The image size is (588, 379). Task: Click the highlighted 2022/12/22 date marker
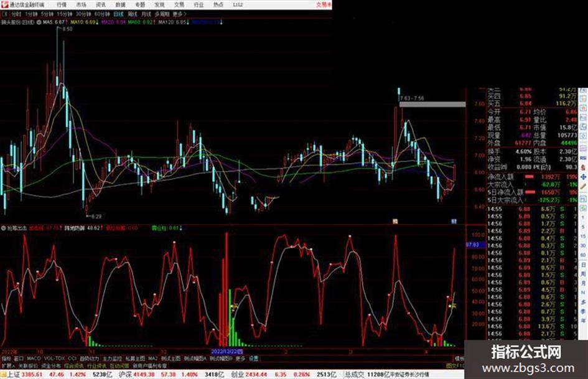pyautogui.click(x=226, y=352)
